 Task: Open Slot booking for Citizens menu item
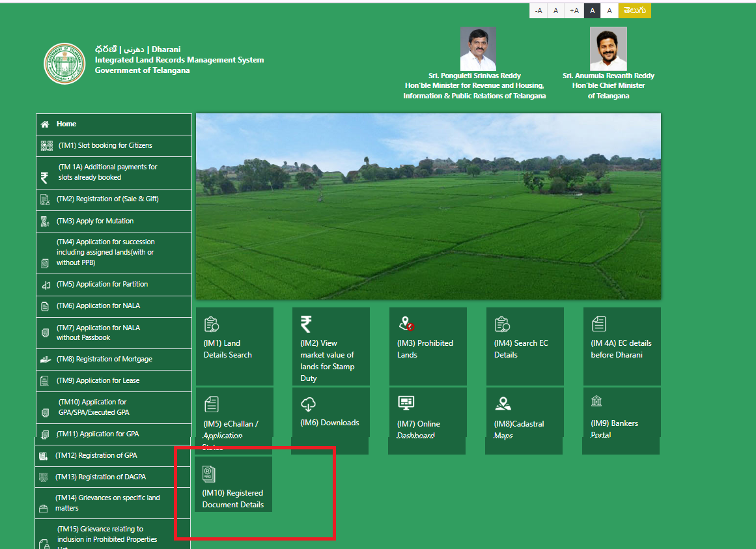105,145
